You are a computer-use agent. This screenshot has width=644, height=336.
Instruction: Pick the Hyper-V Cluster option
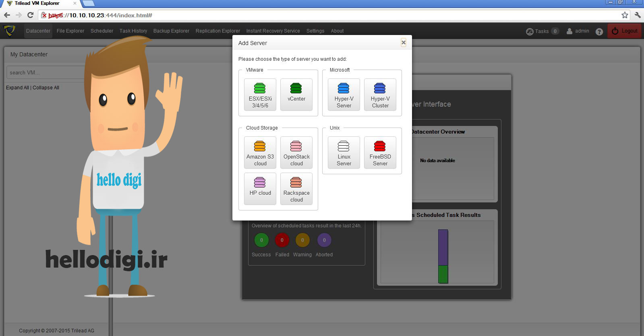(x=380, y=95)
